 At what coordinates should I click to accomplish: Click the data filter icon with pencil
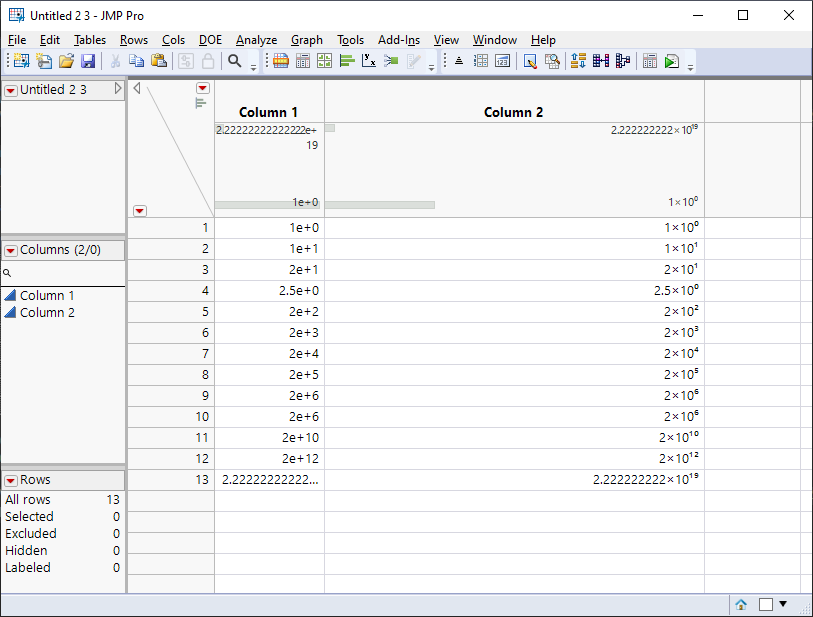click(530, 61)
